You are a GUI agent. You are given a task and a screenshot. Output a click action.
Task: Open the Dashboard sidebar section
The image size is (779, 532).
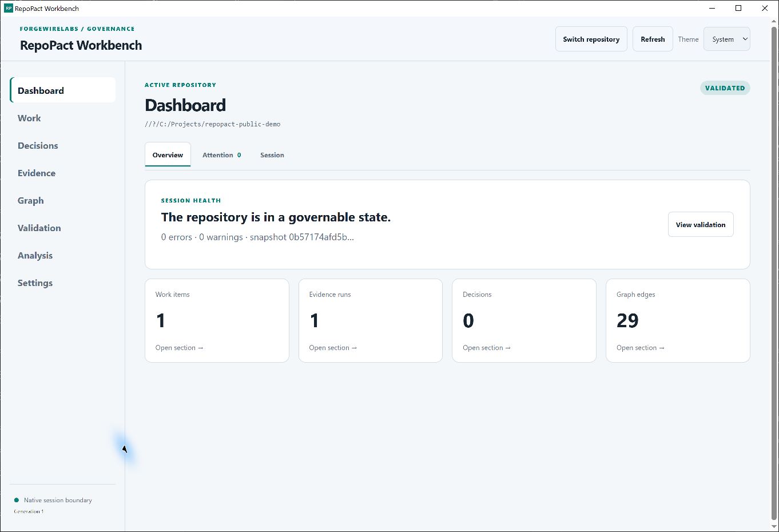click(63, 90)
